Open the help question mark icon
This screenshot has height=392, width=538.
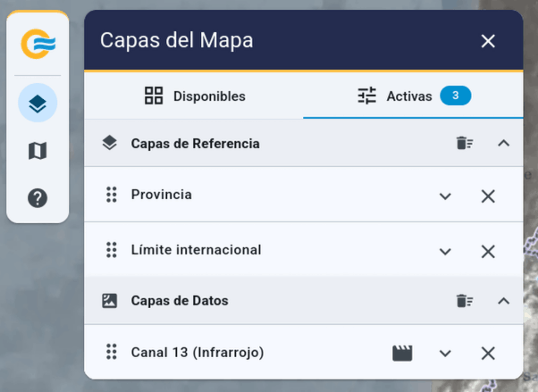pyautogui.click(x=38, y=198)
